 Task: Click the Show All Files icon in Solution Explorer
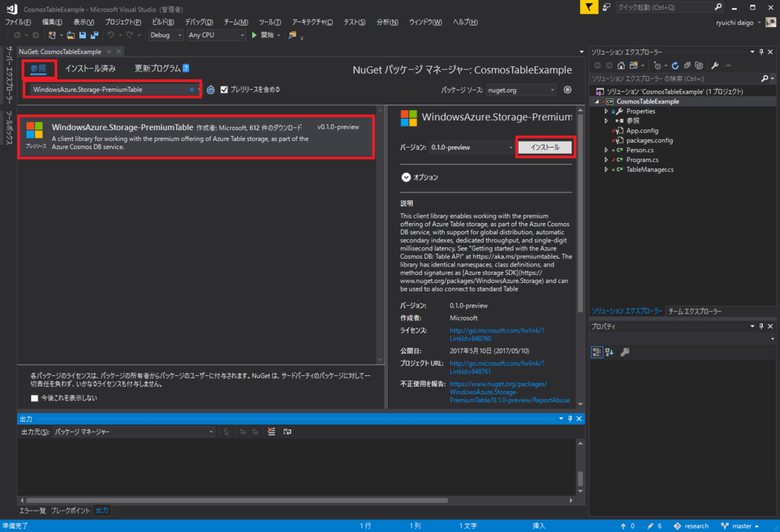(699, 65)
